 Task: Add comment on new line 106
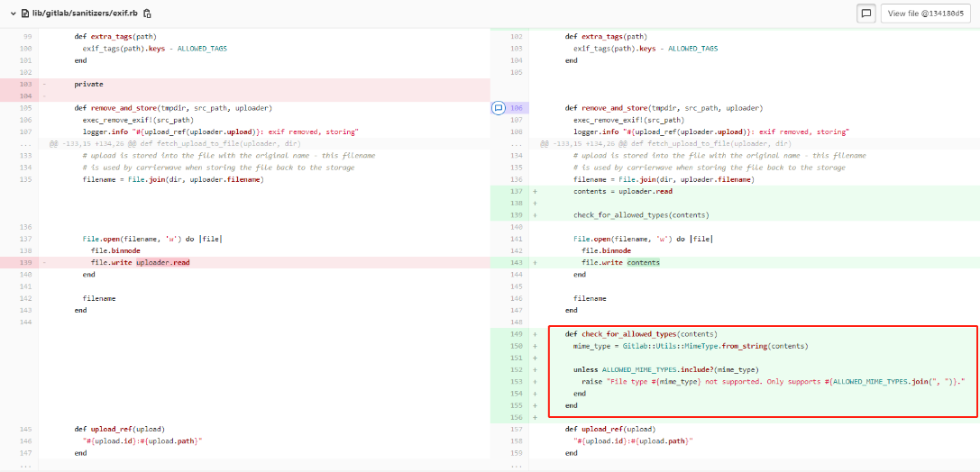coord(499,108)
